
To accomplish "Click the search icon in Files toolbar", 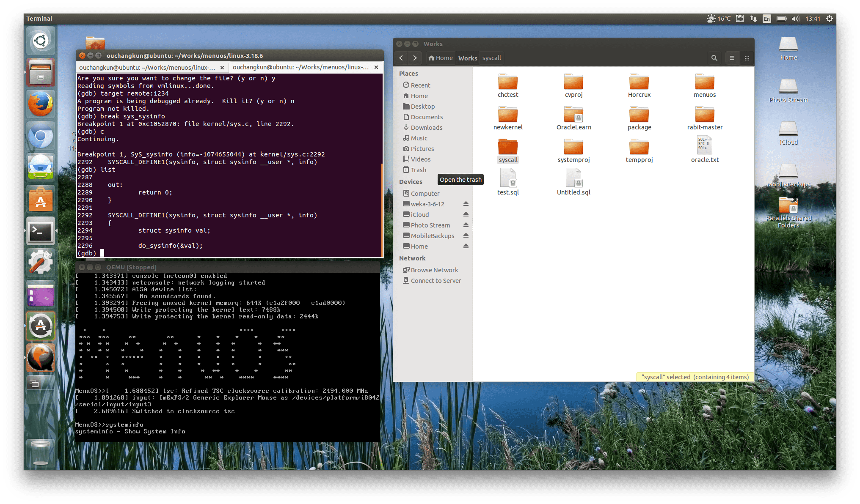I will click(714, 58).
